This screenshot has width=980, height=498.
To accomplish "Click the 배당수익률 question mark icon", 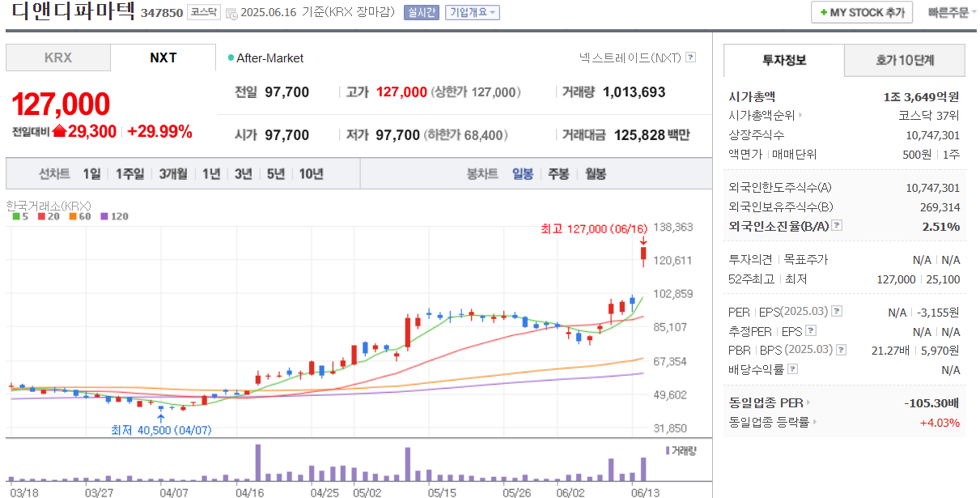I will pos(792,368).
